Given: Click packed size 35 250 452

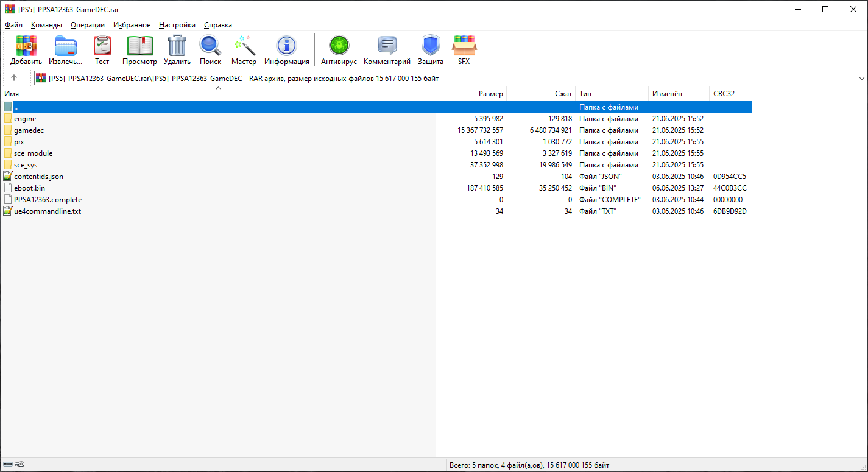Looking at the screenshot, I should tap(555, 188).
